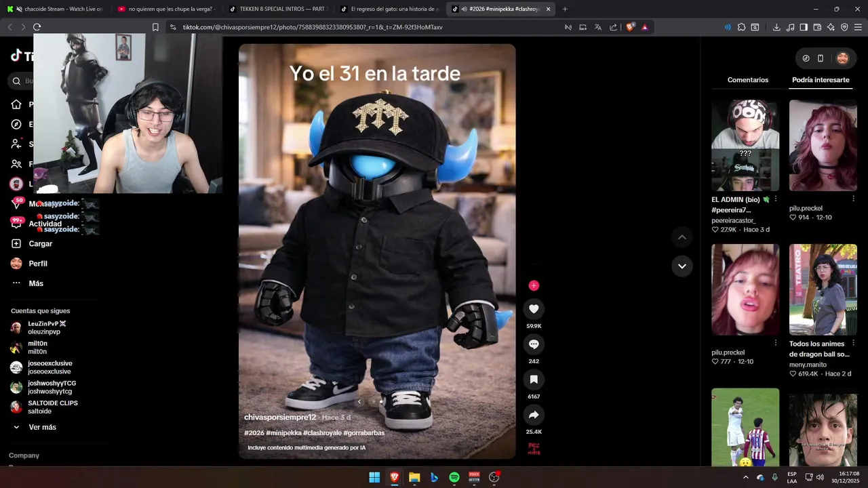
Task: Open browser extensions puzzle icon
Action: point(741,27)
